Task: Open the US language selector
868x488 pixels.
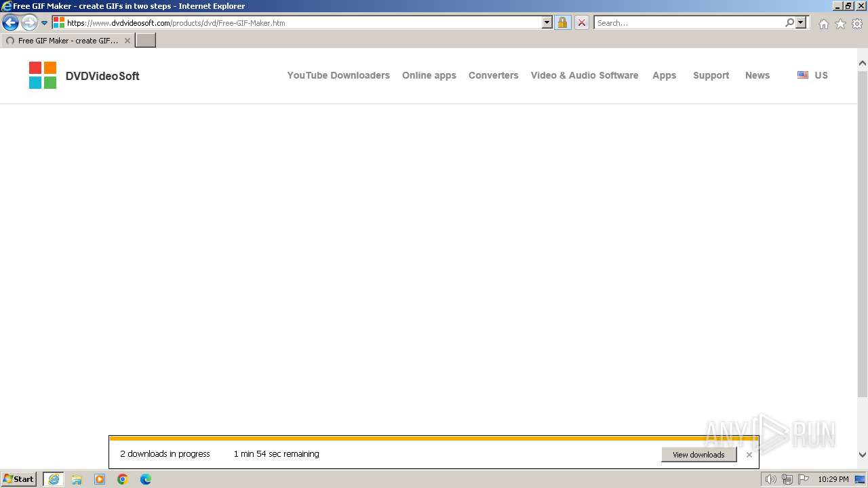Action: pyautogui.click(x=813, y=75)
